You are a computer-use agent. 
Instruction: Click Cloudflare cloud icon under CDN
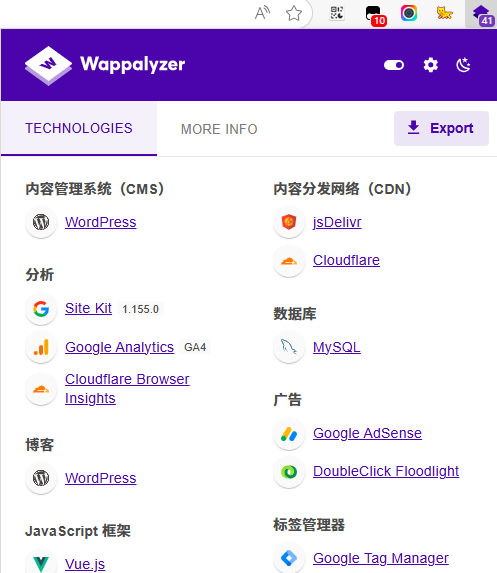coord(289,261)
